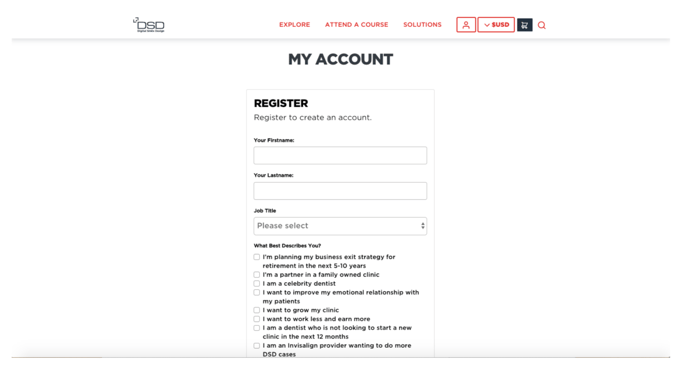Check partner in a family owned clinic
The width and height of the screenshot is (688, 372).
coord(257,275)
